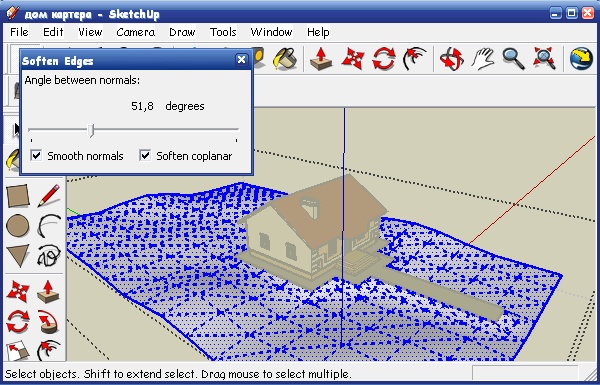Open the File menu

point(19,32)
